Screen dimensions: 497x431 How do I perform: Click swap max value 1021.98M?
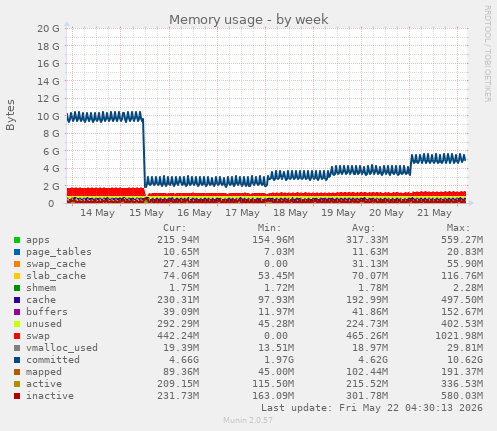click(x=459, y=336)
